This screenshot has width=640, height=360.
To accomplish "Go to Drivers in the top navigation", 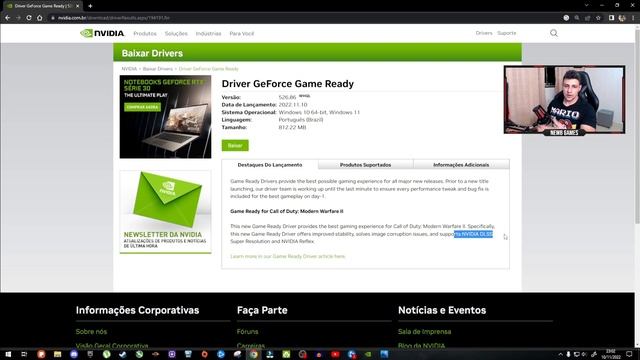I will point(484,33).
